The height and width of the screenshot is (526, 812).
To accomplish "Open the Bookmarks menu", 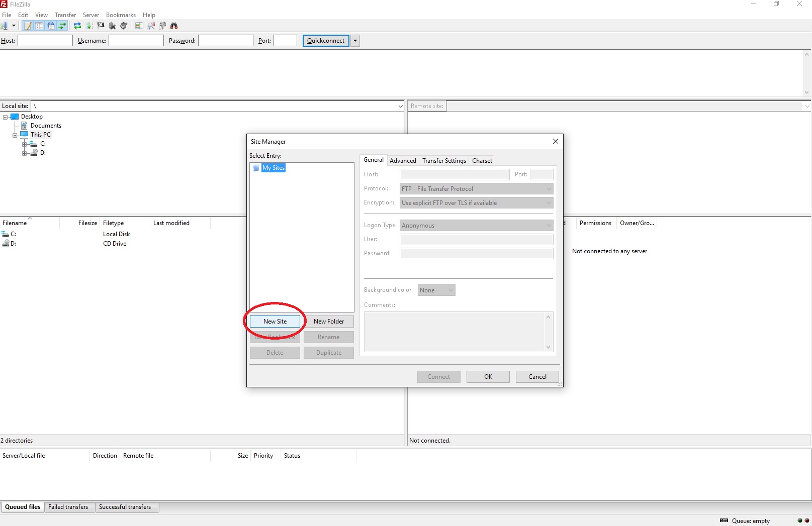I will click(x=121, y=15).
